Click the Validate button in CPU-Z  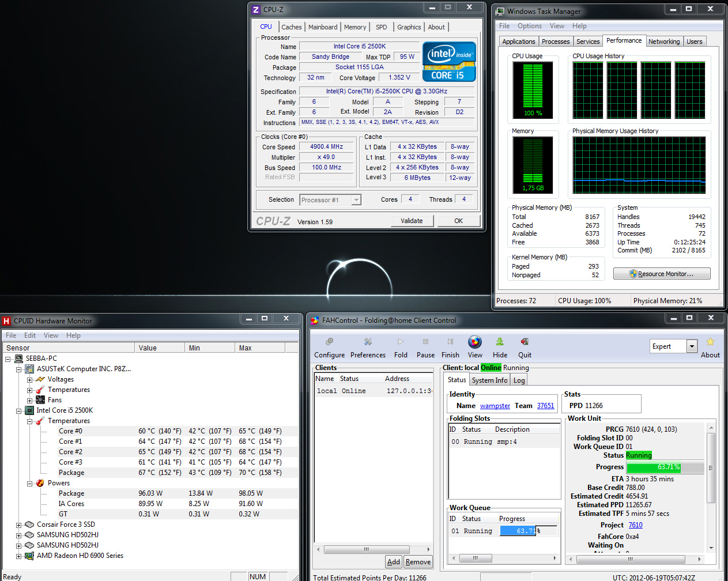point(412,221)
